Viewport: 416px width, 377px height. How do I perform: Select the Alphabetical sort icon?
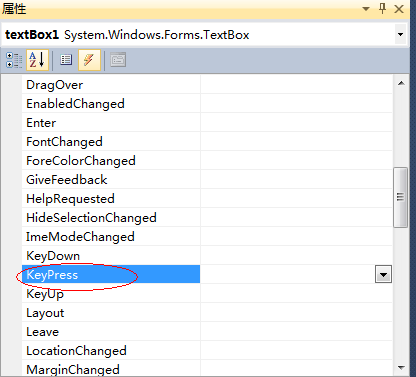click(37, 60)
